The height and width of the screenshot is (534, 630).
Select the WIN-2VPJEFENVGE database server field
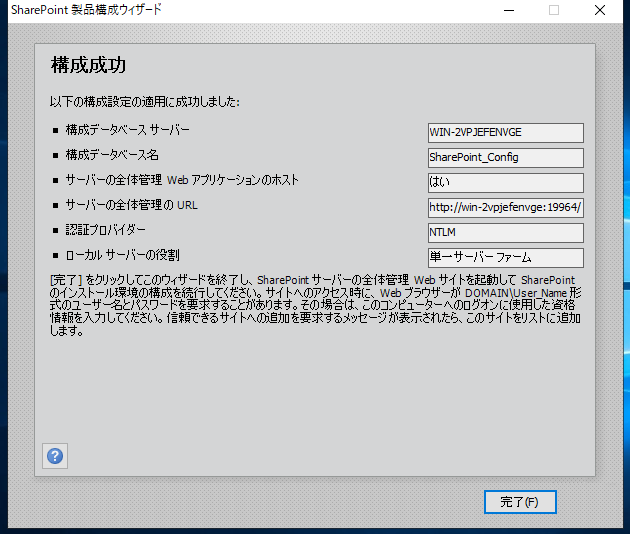tap(506, 133)
